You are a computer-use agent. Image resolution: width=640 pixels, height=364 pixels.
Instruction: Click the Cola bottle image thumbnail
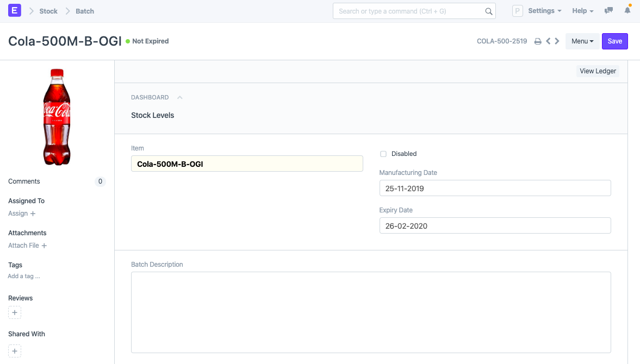tap(57, 117)
